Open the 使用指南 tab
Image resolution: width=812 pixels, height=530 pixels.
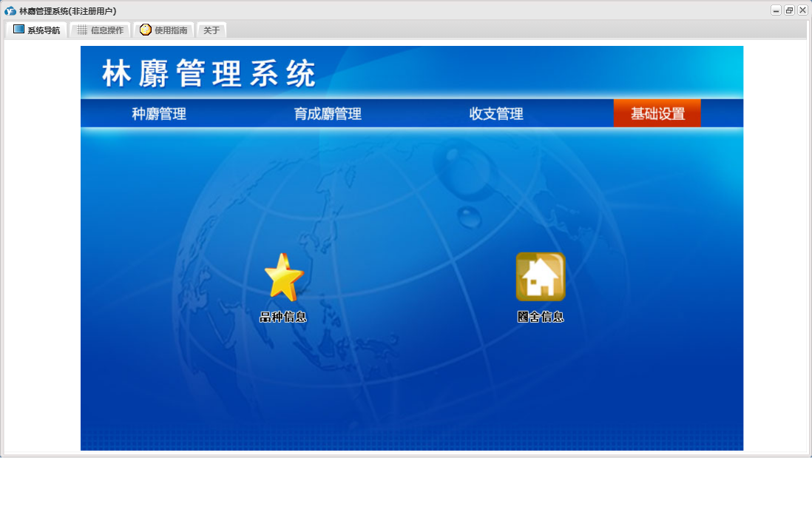(163, 30)
